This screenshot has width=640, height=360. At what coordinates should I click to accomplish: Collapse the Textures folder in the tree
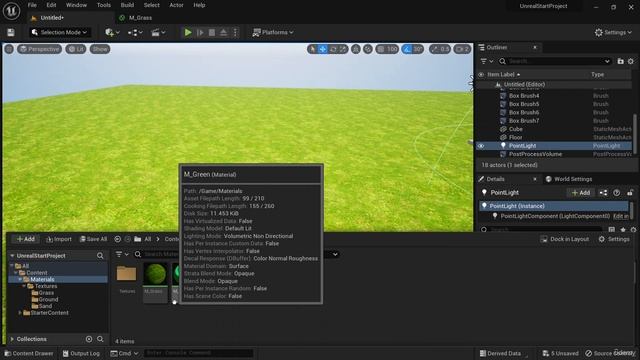click(24, 287)
